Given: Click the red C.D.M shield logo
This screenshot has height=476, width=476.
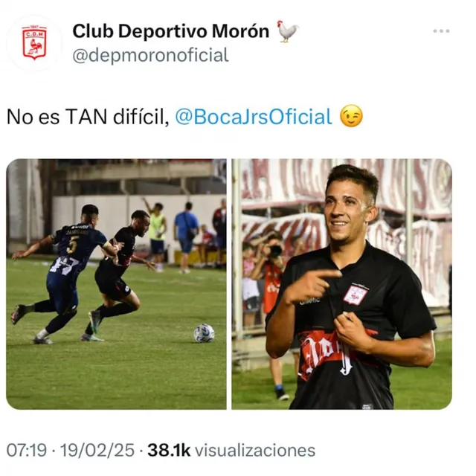Looking at the screenshot, I should tap(34, 43).
